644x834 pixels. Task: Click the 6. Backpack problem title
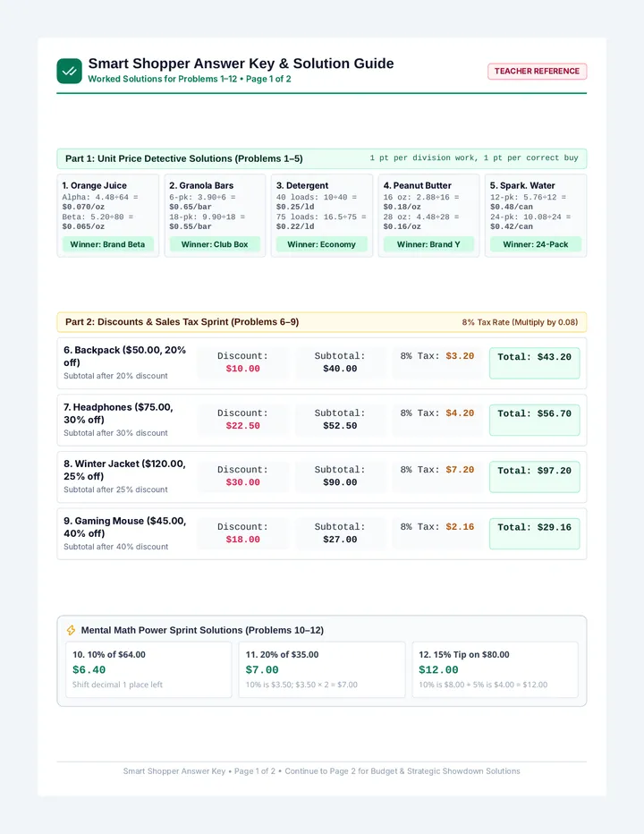[125, 356]
